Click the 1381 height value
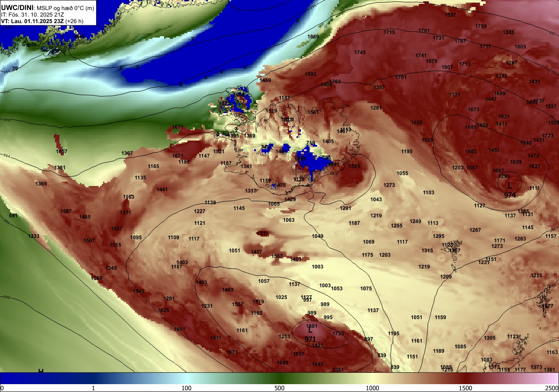The height and width of the screenshot is (392, 559). tap(60, 168)
